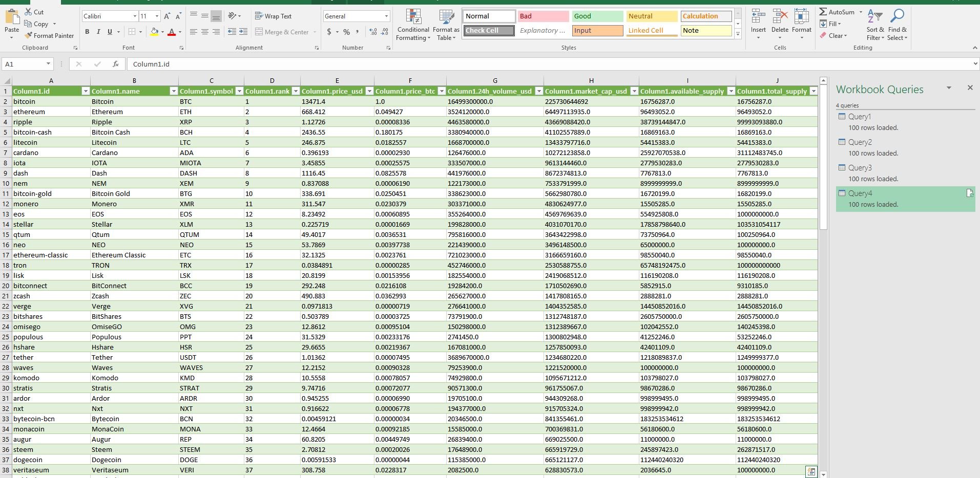Open Workbook Queries pane options arrow
Image resolution: width=980 pixels, height=478 pixels.
coord(949,88)
